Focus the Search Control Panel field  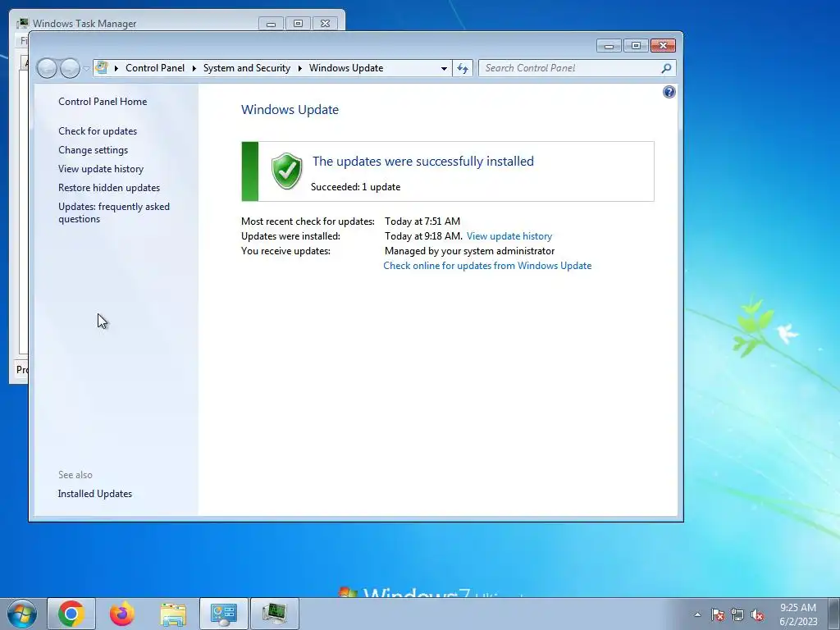[x=577, y=68]
